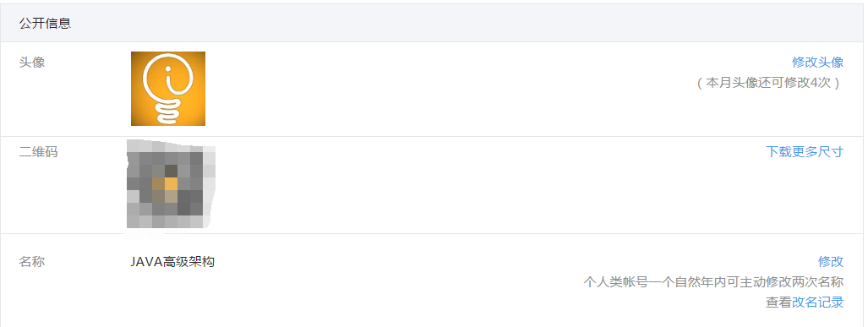Click the 修改头像 link
This screenshot has height=327, width=868.
pyautogui.click(x=817, y=62)
